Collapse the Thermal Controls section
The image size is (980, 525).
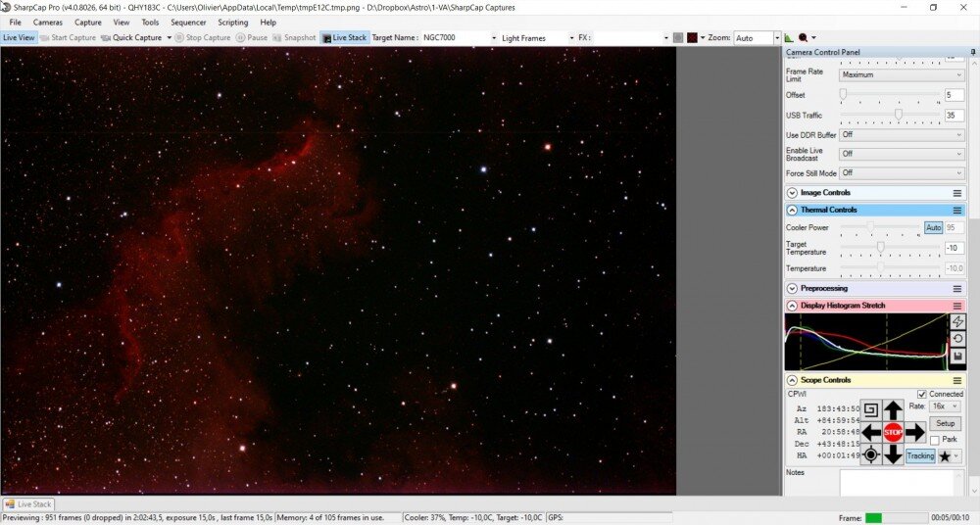(x=792, y=210)
